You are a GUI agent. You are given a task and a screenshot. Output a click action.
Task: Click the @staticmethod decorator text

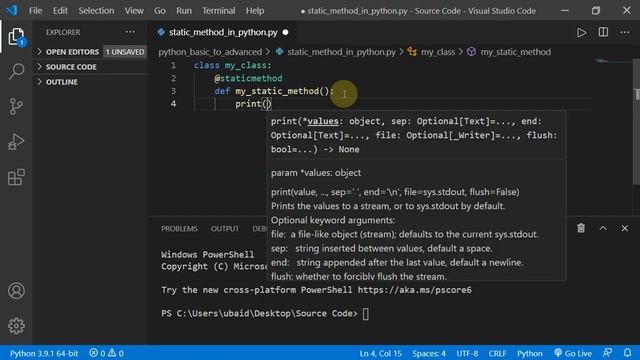coord(248,78)
